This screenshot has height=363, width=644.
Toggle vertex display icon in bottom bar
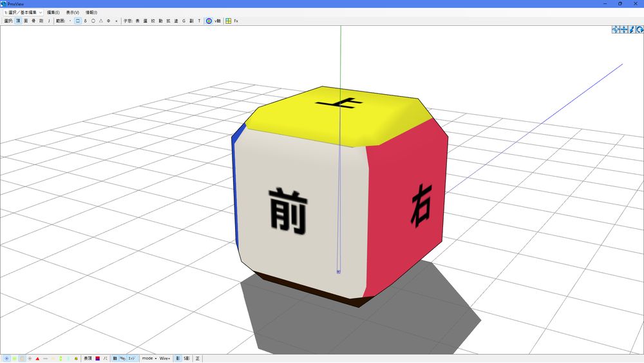(x=6, y=358)
